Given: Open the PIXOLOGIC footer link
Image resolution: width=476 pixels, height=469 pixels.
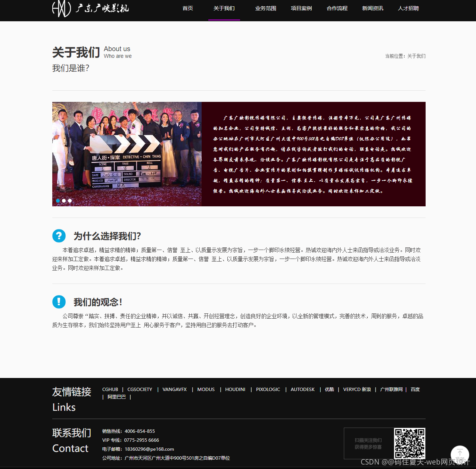Looking at the screenshot, I should [x=268, y=389].
